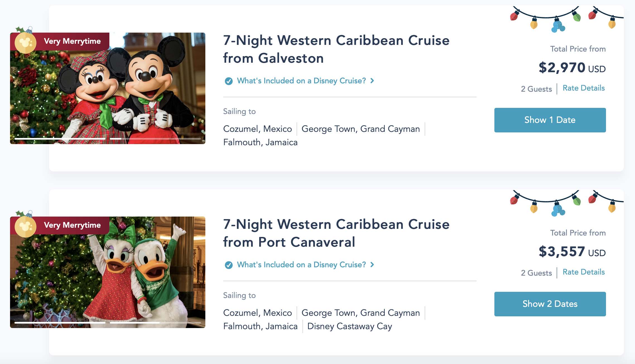View Rate Details for the $3,557 cruise
This screenshot has height=364, width=635.
point(584,272)
